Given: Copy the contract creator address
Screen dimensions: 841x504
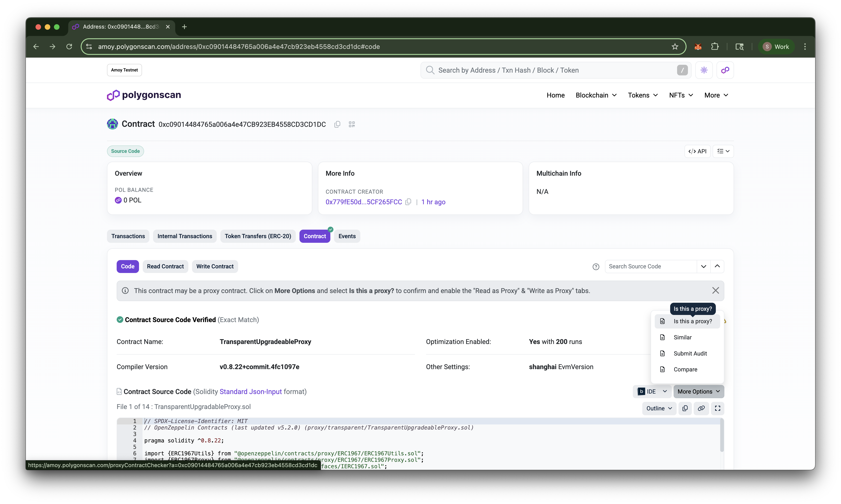Looking at the screenshot, I should [409, 202].
